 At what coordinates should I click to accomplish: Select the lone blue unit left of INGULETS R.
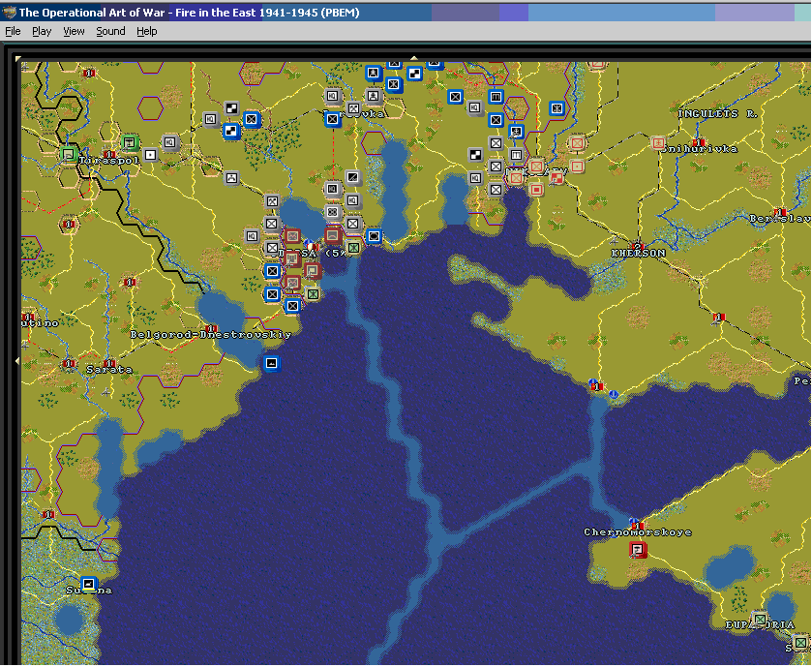(x=556, y=108)
